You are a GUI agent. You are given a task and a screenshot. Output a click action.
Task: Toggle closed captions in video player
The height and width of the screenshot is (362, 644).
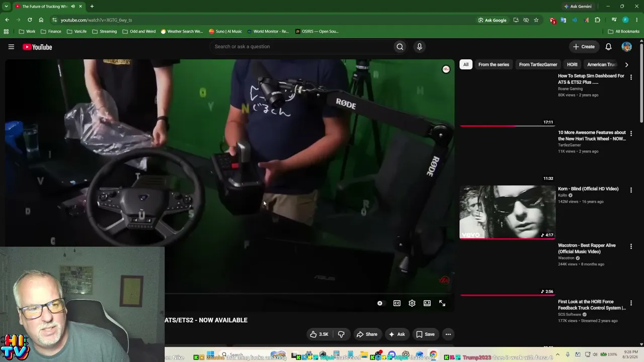tap(397, 303)
